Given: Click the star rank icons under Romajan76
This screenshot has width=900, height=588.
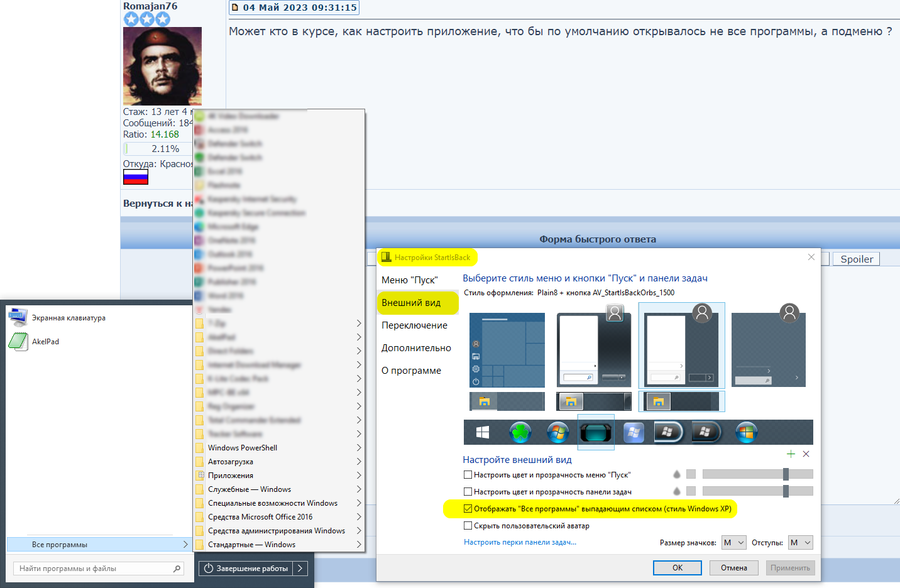Looking at the screenshot, I should (147, 19).
